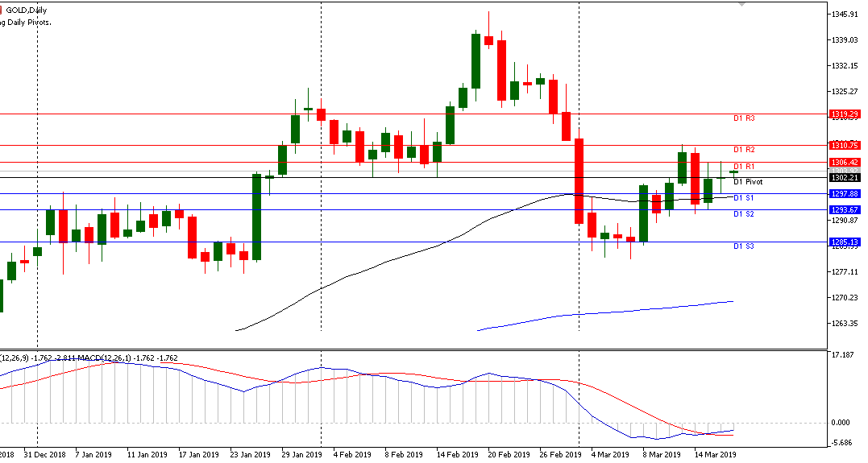Screen dimensions: 868x463
Task: Click the 31 Dec 2018 date label
Action: (x=45, y=455)
